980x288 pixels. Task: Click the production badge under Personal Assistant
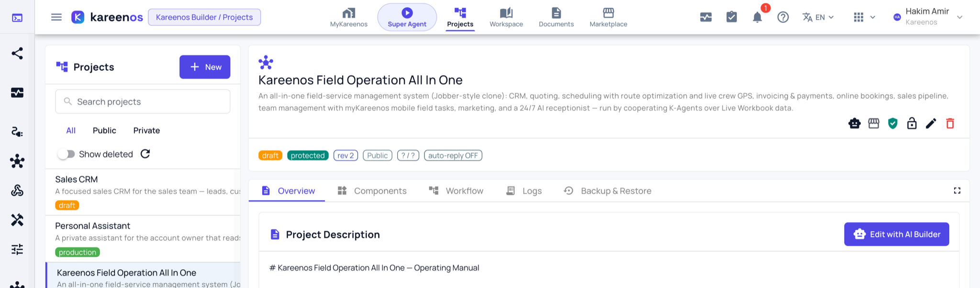pyautogui.click(x=78, y=252)
